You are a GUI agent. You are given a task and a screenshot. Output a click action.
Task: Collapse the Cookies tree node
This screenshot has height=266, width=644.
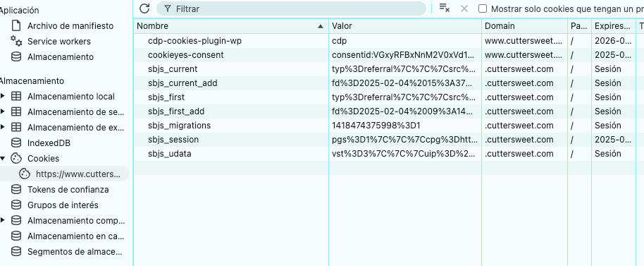(x=3, y=158)
